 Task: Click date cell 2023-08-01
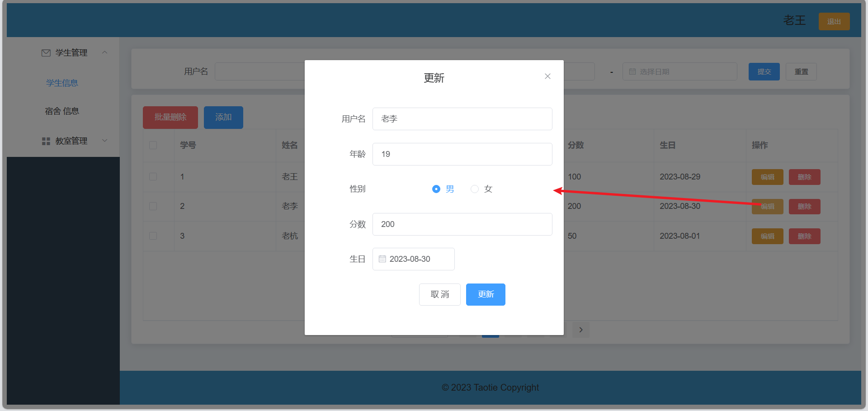pos(680,236)
